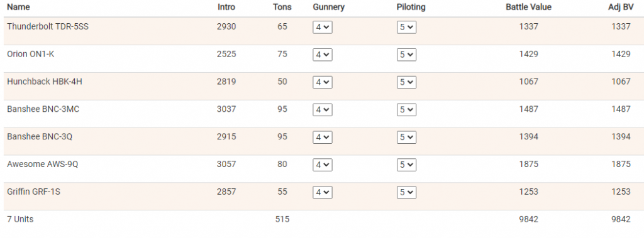Open Piloting dropdown for Thunderbolt TDR-5SS
The width and height of the screenshot is (644, 238).
click(406, 27)
